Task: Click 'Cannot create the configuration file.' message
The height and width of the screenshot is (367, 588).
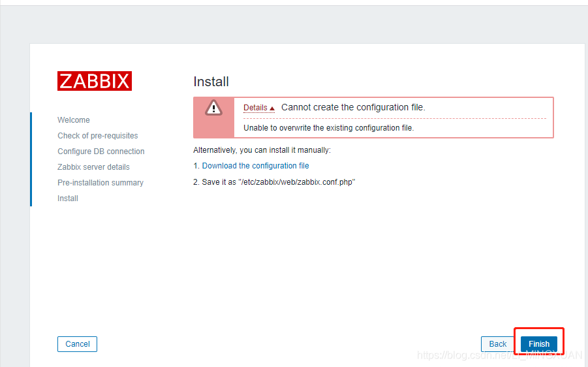Action: [353, 107]
